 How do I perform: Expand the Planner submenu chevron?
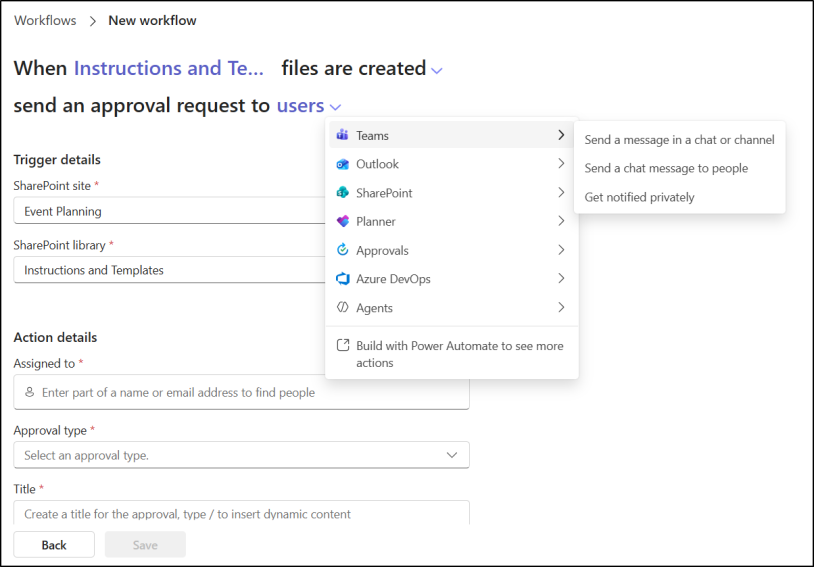click(561, 221)
